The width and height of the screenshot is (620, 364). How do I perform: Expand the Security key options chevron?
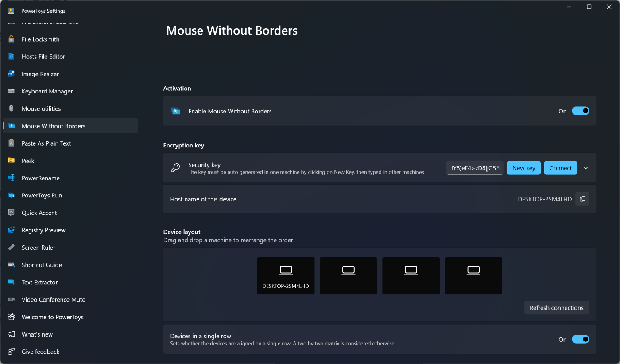click(x=586, y=168)
